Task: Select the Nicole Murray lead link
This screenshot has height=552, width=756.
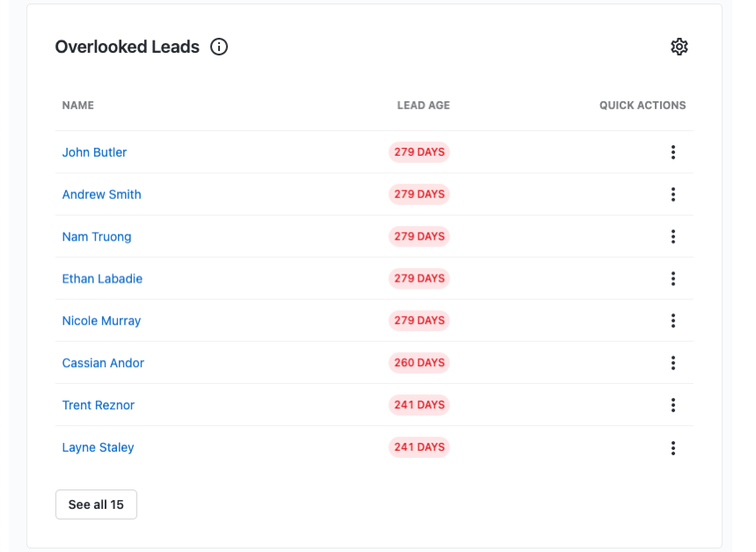Action: [101, 321]
